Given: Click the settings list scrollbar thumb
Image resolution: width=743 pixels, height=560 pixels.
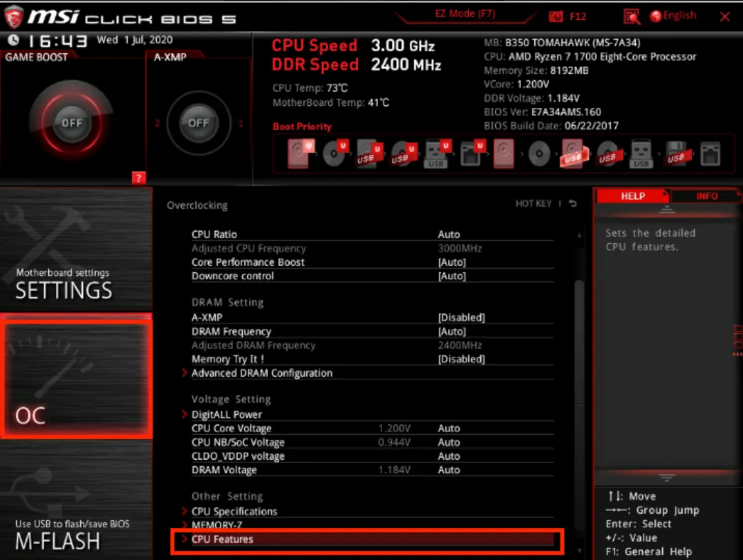Looking at the screenshot, I should pyautogui.click(x=579, y=404).
